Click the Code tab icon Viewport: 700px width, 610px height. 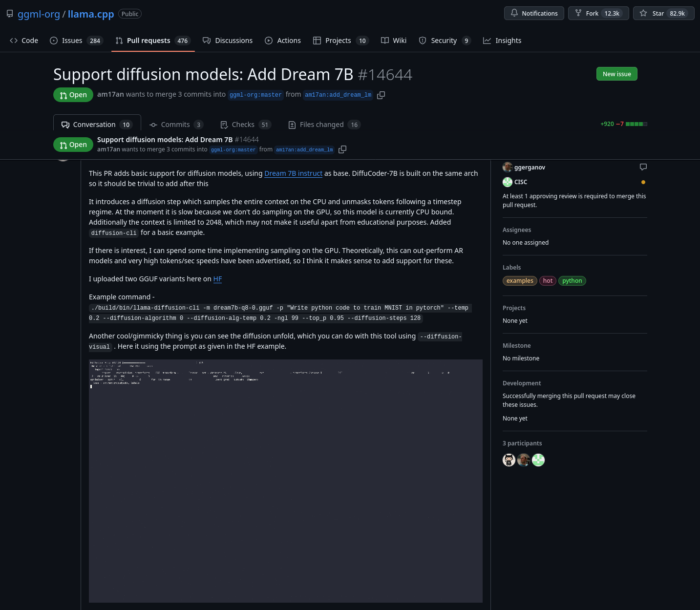click(14, 41)
